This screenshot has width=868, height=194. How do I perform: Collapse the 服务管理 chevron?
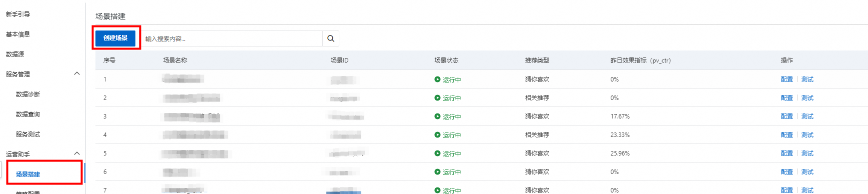[x=77, y=73]
